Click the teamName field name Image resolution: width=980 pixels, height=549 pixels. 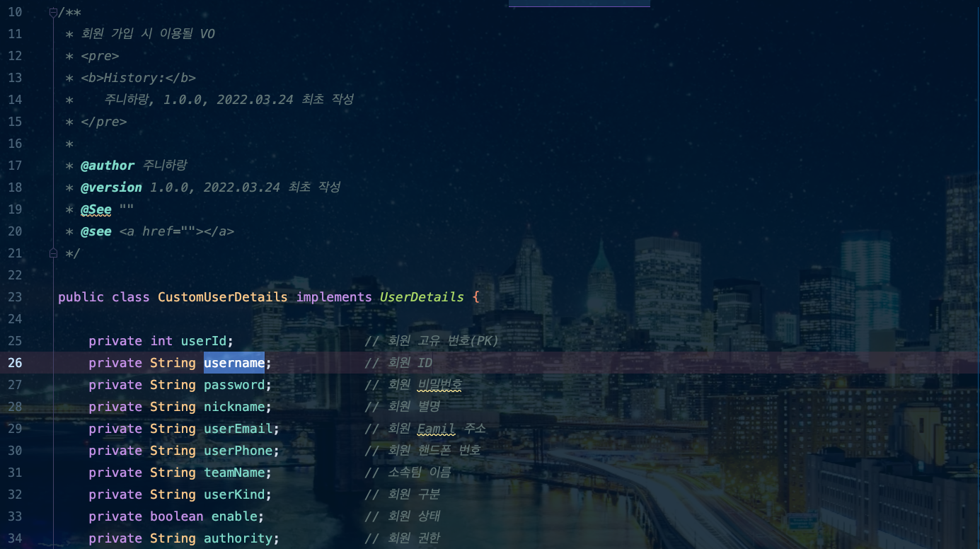coord(234,473)
